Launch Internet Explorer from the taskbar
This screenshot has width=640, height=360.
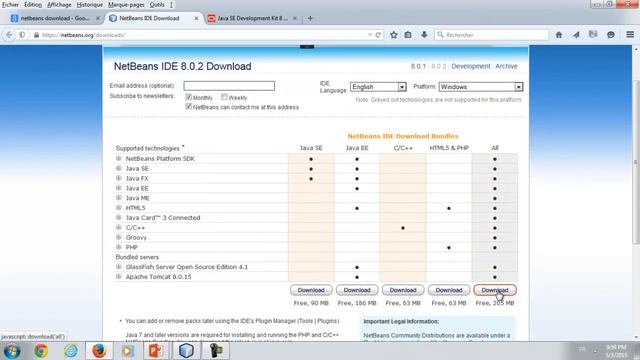click(70, 351)
